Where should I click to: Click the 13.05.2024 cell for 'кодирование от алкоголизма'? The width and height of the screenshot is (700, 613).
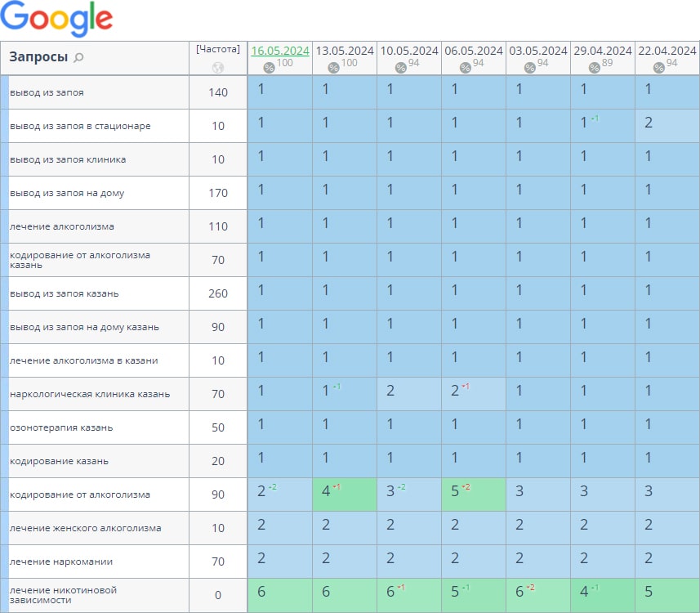345,494
